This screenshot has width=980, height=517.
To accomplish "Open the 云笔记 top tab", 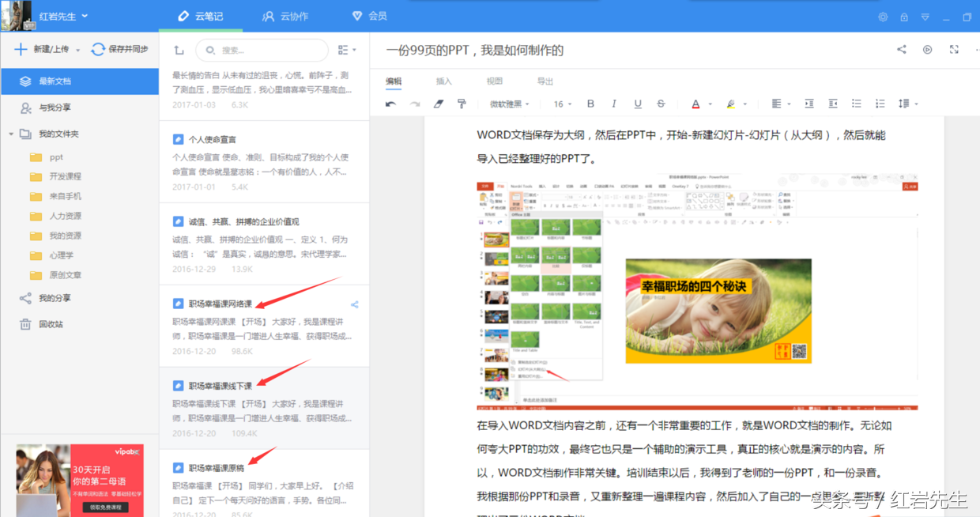I will [201, 16].
